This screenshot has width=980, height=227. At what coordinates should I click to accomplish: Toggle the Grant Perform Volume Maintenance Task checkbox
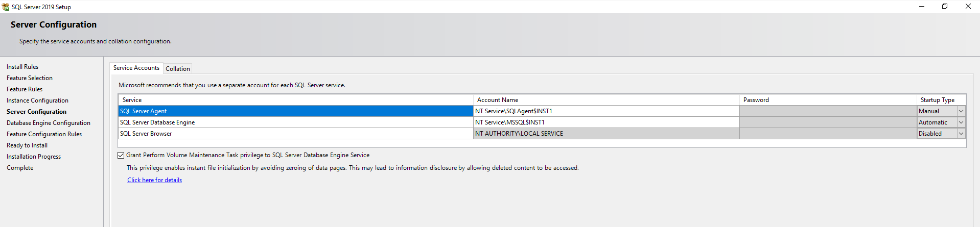click(121, 155)
